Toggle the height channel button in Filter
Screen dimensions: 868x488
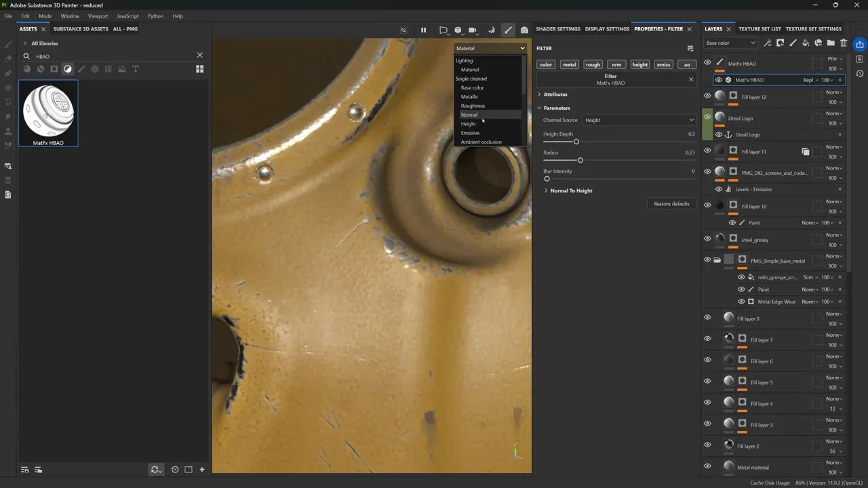639,65
